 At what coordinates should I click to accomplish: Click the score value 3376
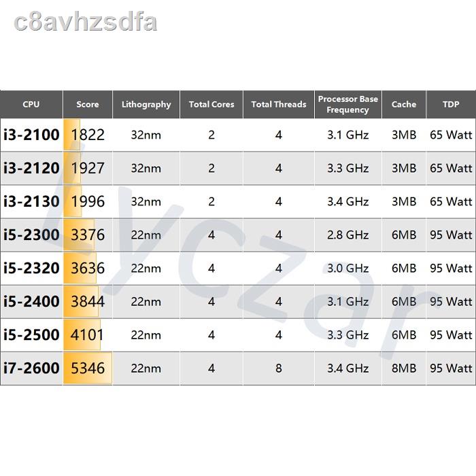pos(88,235)
